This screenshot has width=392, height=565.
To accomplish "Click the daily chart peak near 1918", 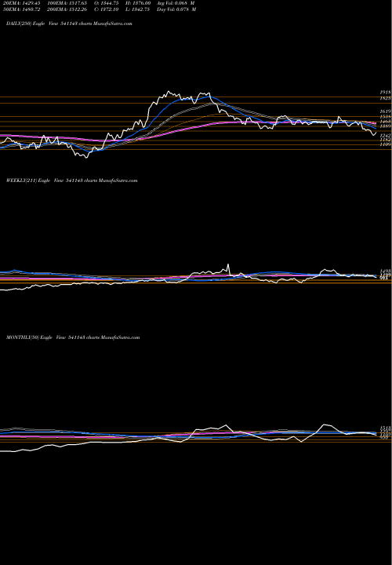I will click(168, 92).
